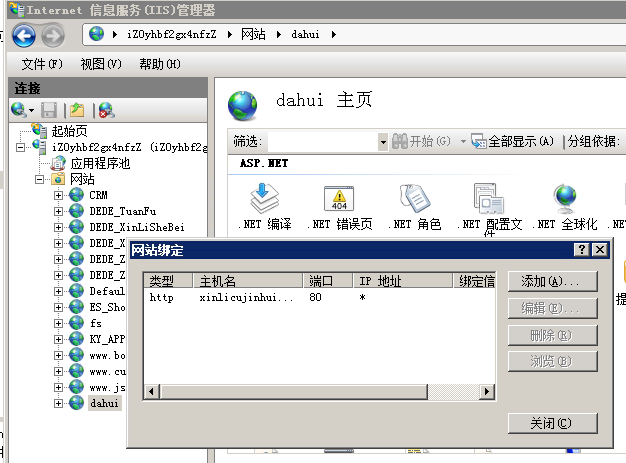Click the Save disk icon in Connections toolbar
The image size is (626, 463).
[x=49, y=110]
